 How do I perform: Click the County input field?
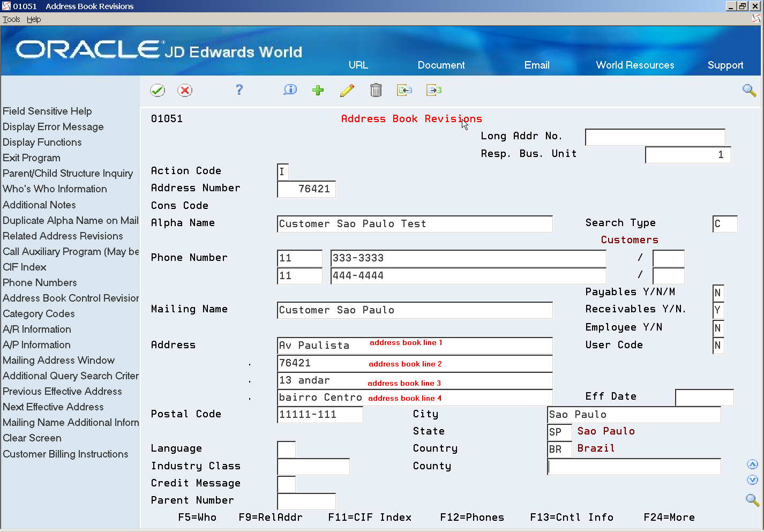click(x=634, y=467)
